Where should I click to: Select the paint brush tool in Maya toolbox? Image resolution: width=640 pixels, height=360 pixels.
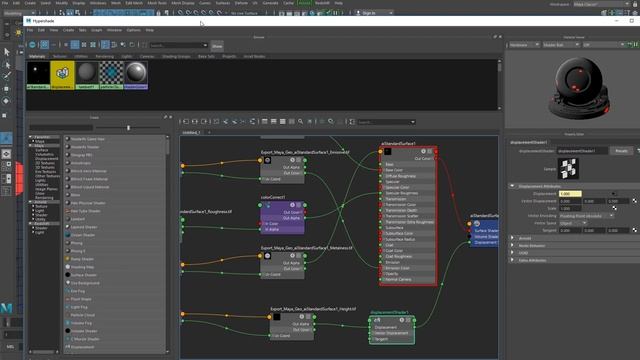[x=7, y=76]
